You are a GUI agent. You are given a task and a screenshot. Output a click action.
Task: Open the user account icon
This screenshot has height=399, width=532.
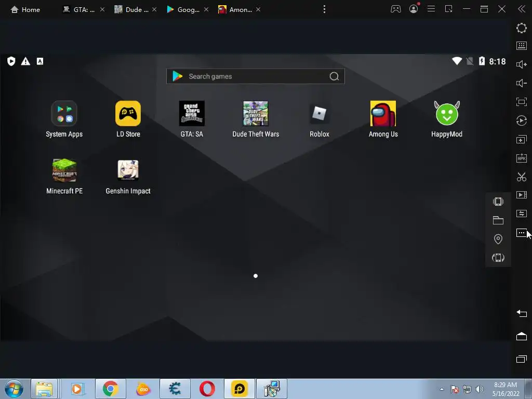tap(414, 9)
